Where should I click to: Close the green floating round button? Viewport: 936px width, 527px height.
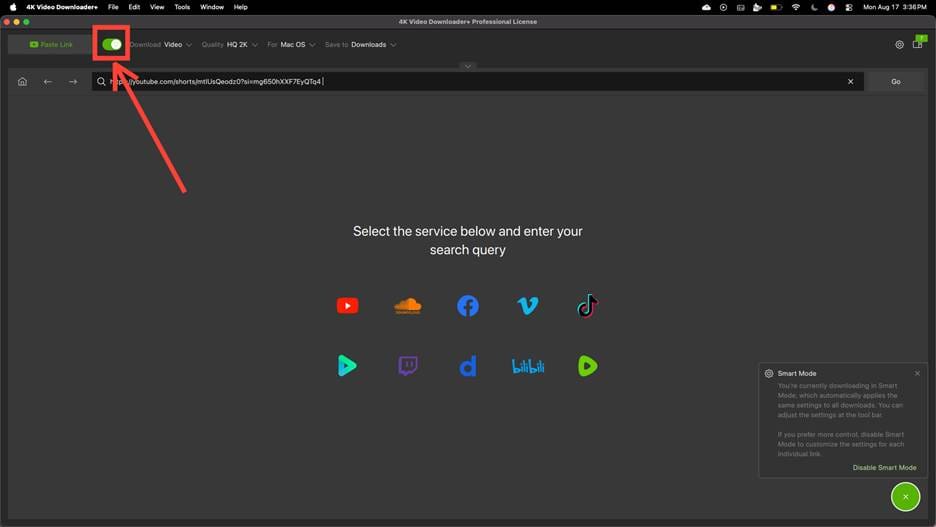point(906,497)
